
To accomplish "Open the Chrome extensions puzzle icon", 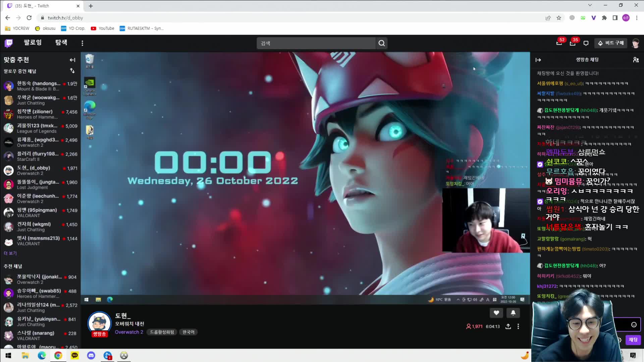I will pyautogui.click(x=604, y=18).
